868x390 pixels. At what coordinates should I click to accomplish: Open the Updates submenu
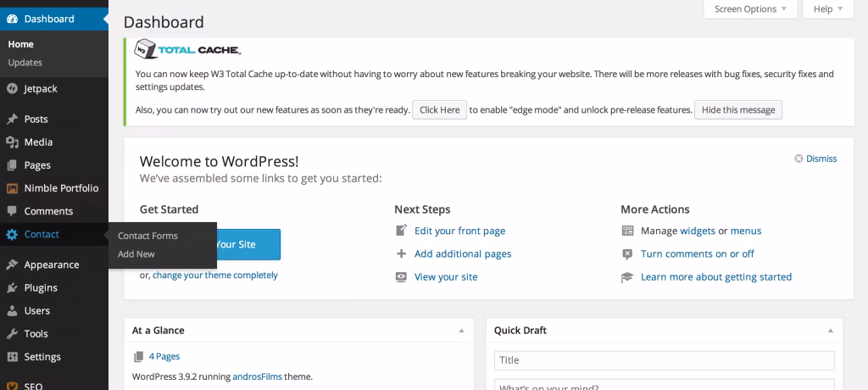25,63
